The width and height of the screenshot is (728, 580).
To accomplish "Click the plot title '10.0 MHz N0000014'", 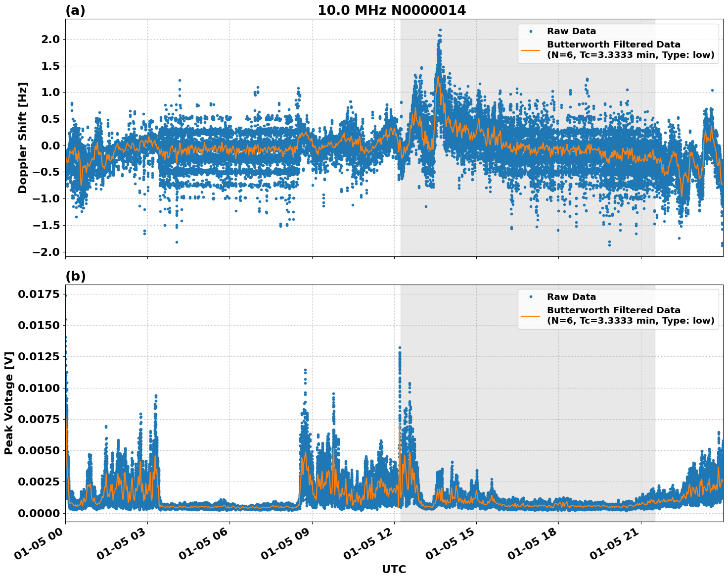I will (391, 10).
